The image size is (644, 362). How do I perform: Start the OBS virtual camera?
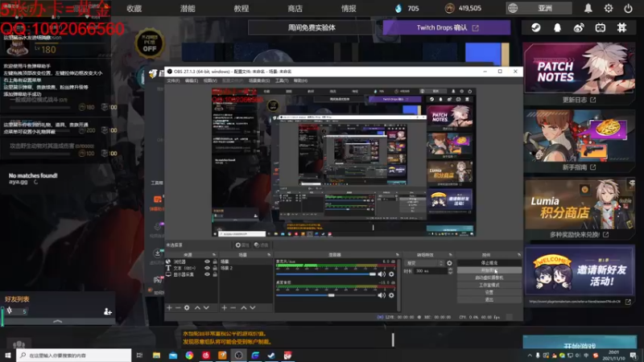pyautogui.click(x=489, y=278)
